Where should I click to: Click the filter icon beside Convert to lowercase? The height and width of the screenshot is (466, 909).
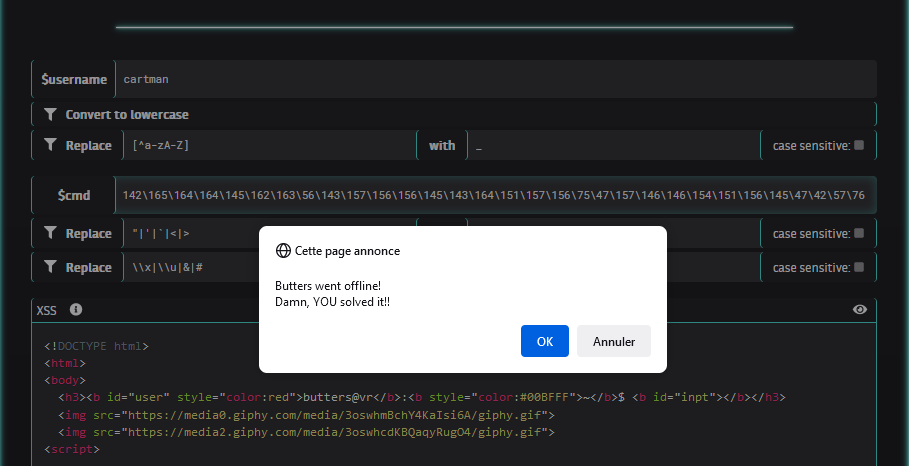[50, 115]
